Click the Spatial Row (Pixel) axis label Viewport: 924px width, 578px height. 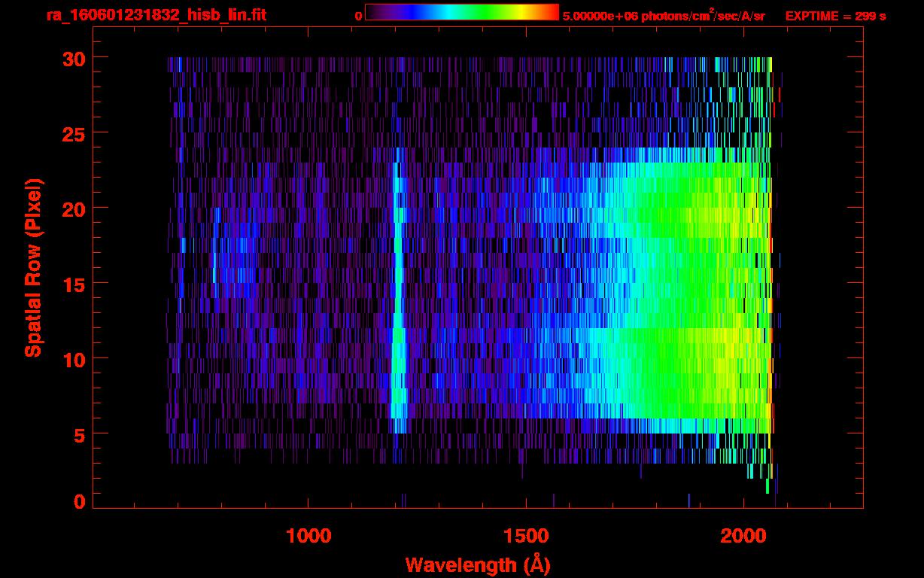tap(33, 267)
